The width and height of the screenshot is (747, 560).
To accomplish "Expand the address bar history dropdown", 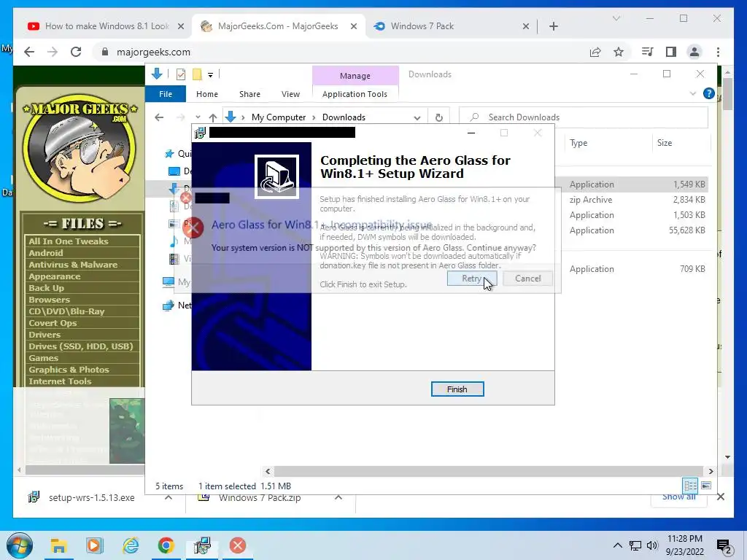I will tap(417, 117).
